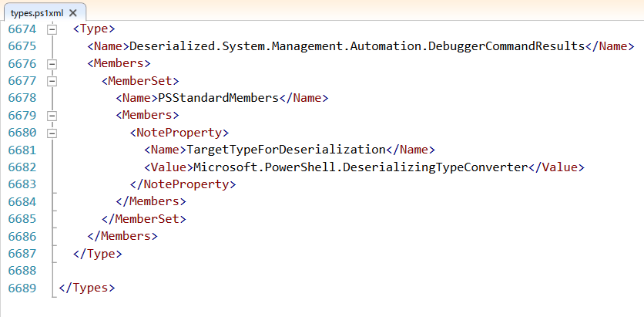Click line number 6685
The height and width of the screenshot is (317, 644).
coord(22,219)
